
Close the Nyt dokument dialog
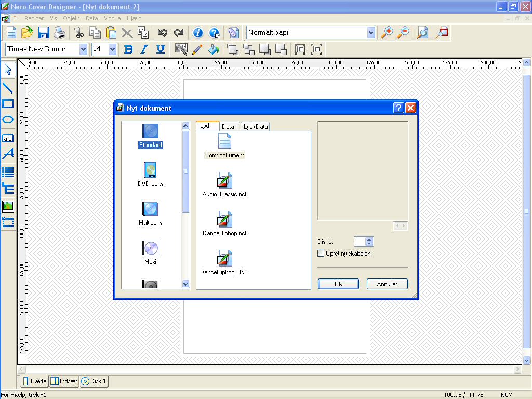click(x=410, y=108)
